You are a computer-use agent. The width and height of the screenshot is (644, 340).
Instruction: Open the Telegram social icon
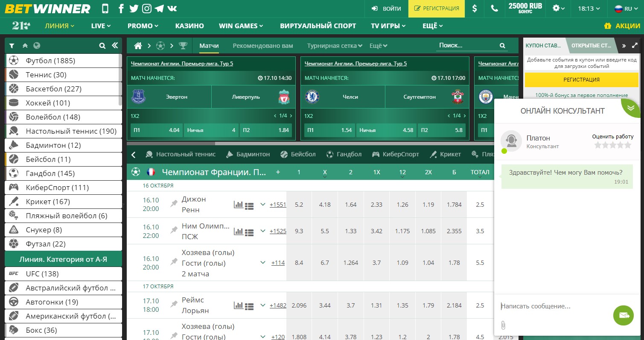(159, 9)
